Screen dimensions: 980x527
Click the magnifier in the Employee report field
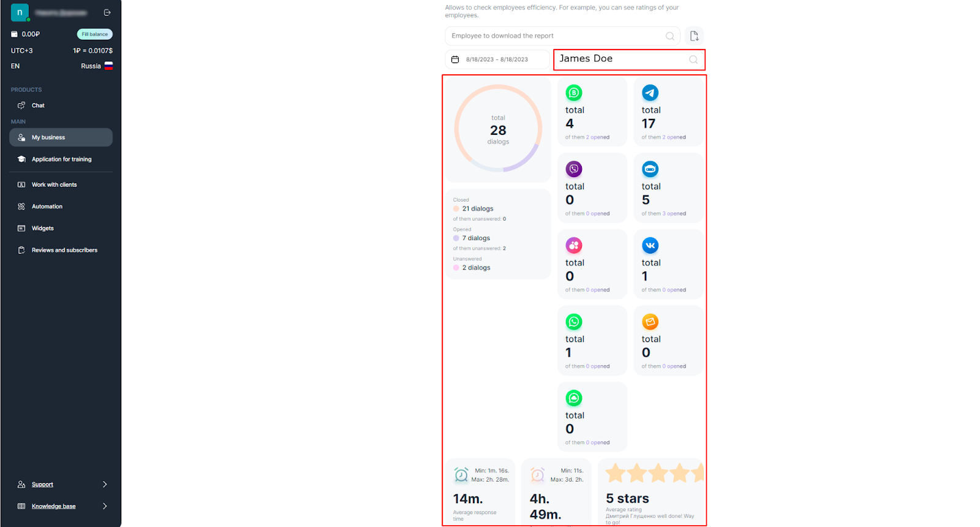(670, 36)
